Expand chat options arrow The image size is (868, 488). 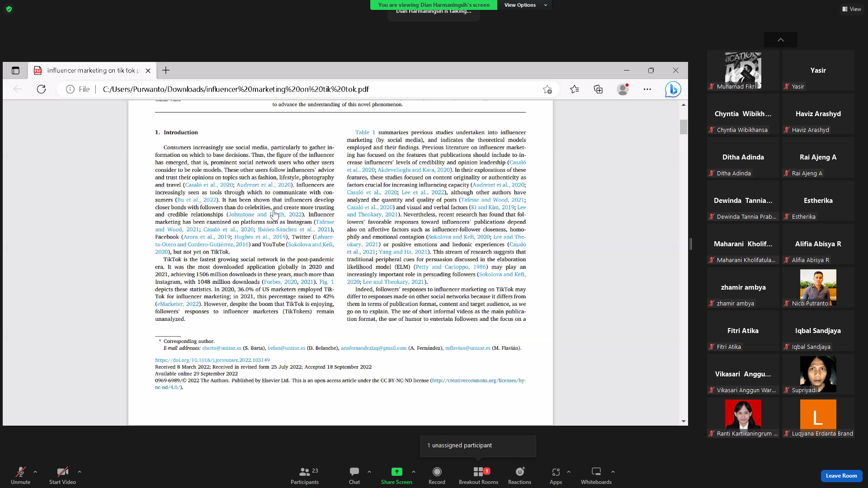point(369,472)
